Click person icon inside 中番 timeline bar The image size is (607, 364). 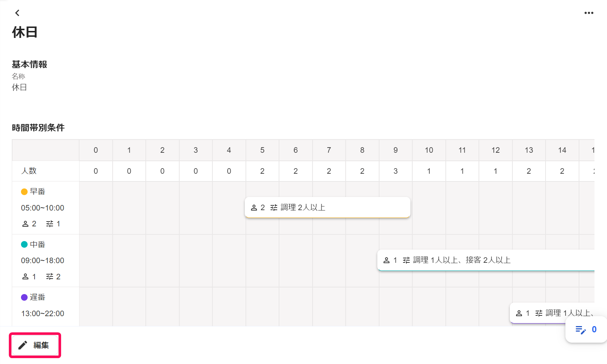point(387,260)
